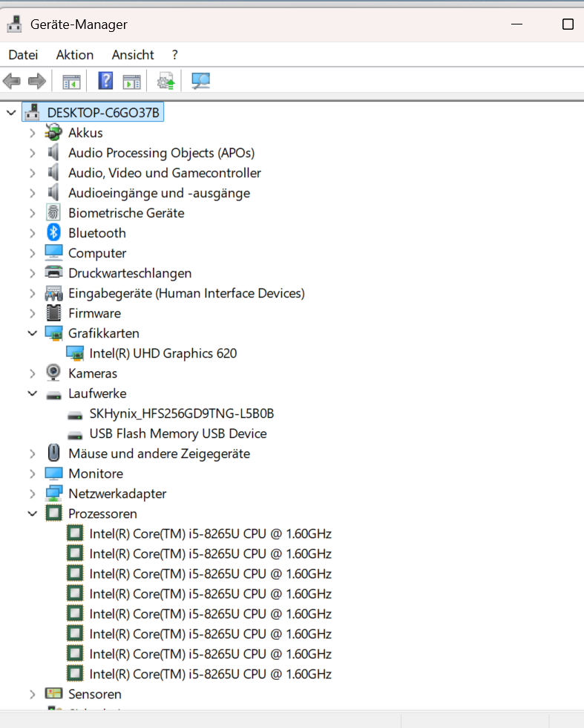Click the update driver toolbar icon
The height and width of the screenshot is (728, 584).
(x=165, y=81)
